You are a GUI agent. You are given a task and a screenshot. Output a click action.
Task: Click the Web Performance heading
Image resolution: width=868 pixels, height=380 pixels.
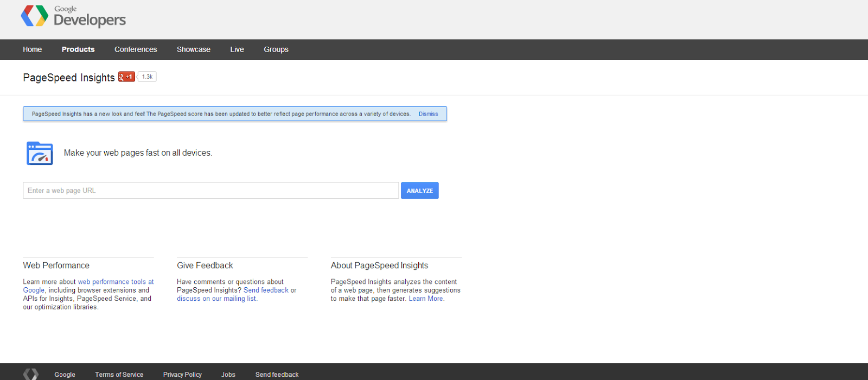(x=56, y=265)
